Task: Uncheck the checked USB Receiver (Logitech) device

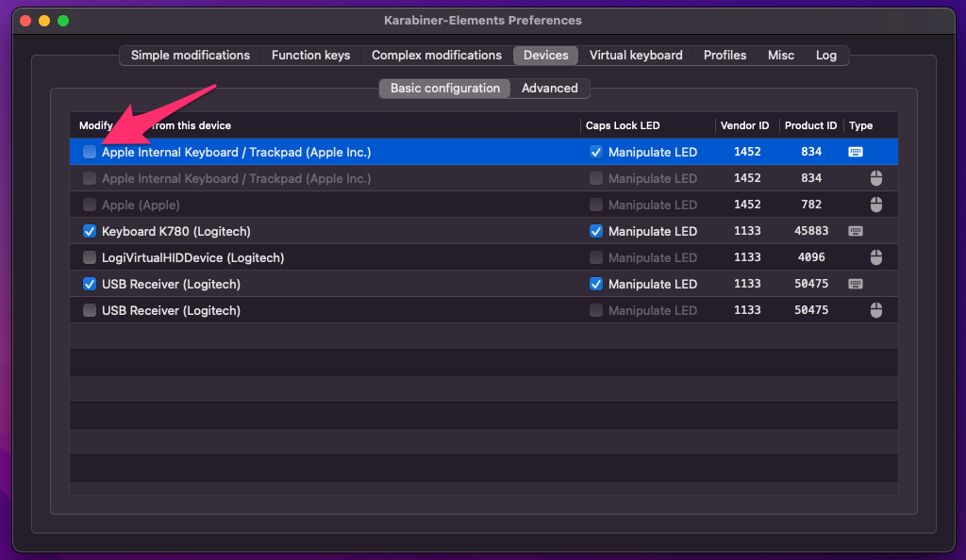Action: point(90,284)
